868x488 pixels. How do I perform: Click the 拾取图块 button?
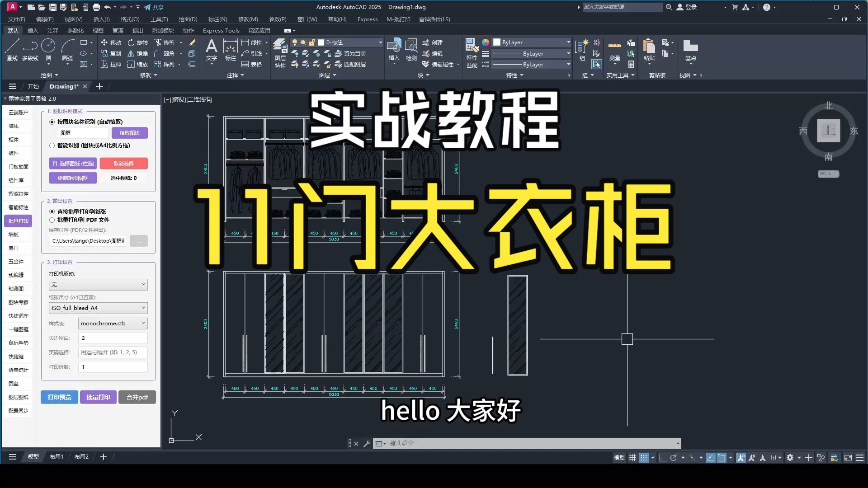130,133
